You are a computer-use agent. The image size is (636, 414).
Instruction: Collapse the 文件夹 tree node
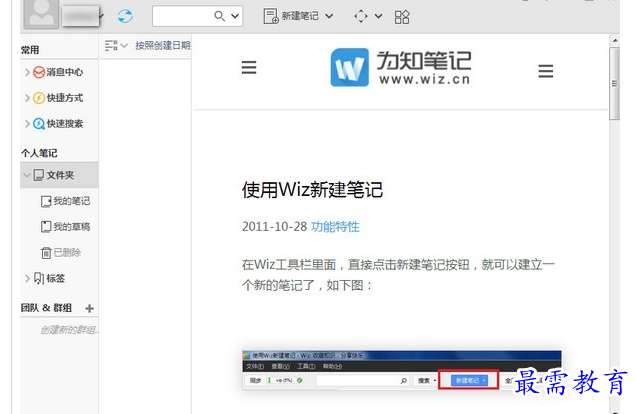(x=27, y=175)
